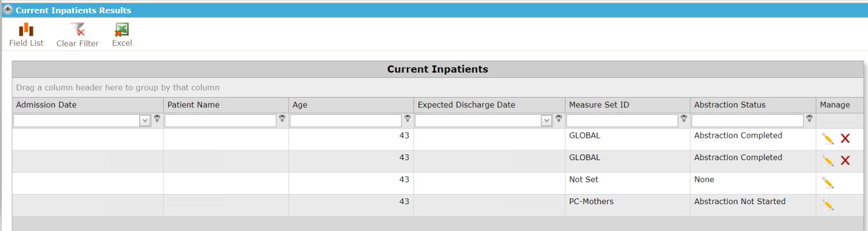Open Admission Date filter dropdown arrow
The image size is (868, 231).
pos(145,121)
